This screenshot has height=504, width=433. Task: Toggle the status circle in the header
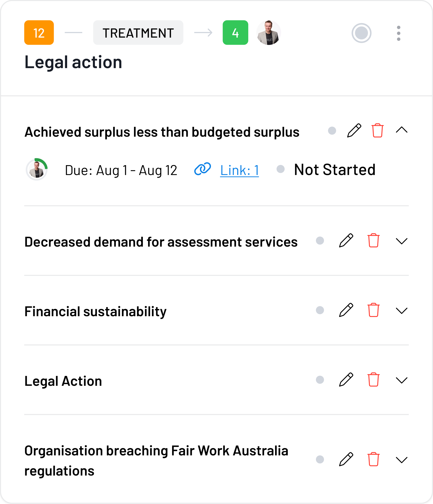[361, 33]
